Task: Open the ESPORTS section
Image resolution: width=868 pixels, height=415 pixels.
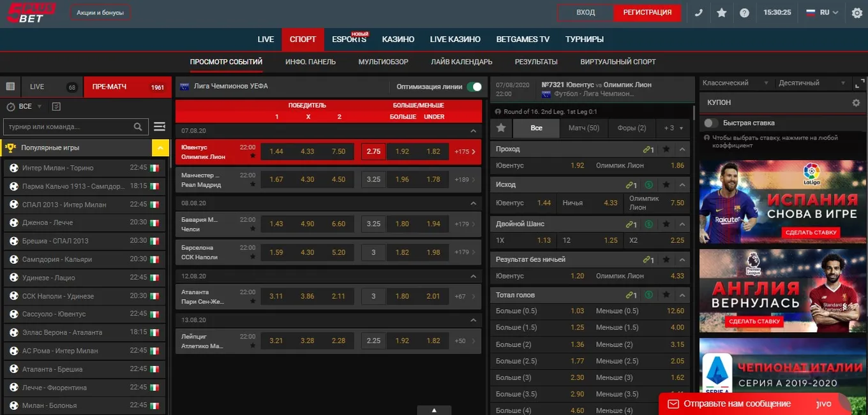Action: pos(349,40)
